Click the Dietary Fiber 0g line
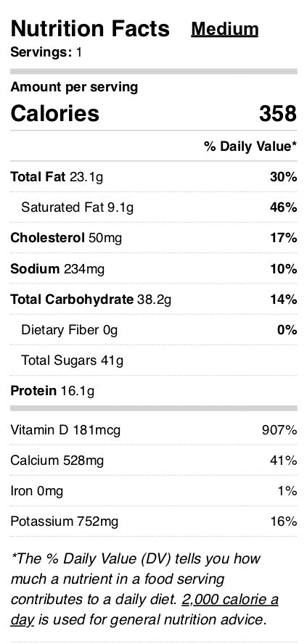Viewport: 307px width, 644px height. pyautogui.click(x=153, y=330)
